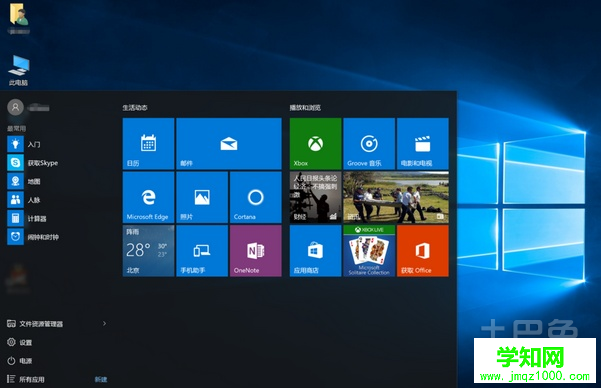Viewport: 601px width, 388px height.
Task: Select the 此电脑 desktop icon
Action: 18,71
